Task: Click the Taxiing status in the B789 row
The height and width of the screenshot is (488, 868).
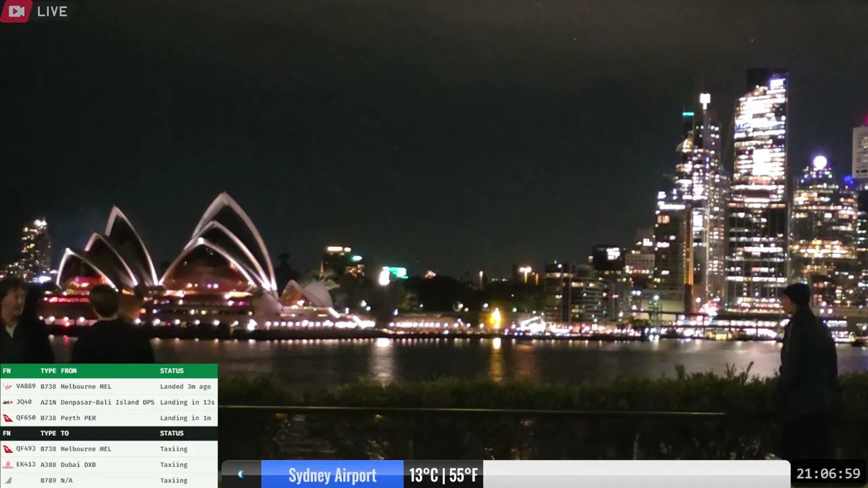Action: (x=174, y=481)
